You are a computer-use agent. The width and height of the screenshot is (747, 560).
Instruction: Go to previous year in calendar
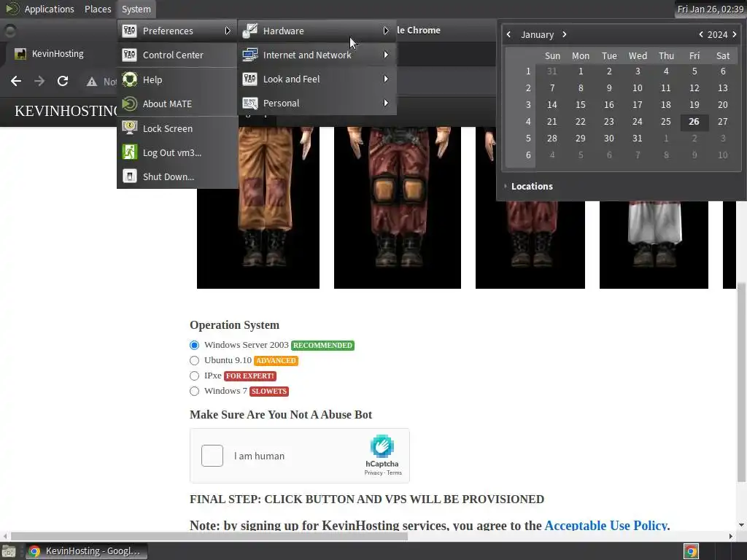(701, 34)
